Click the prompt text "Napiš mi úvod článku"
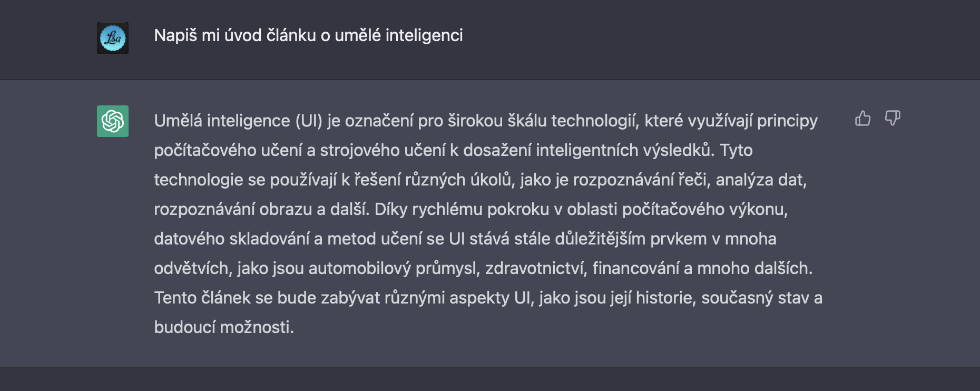This screenshot has width=980, height=391. [234, 35]
